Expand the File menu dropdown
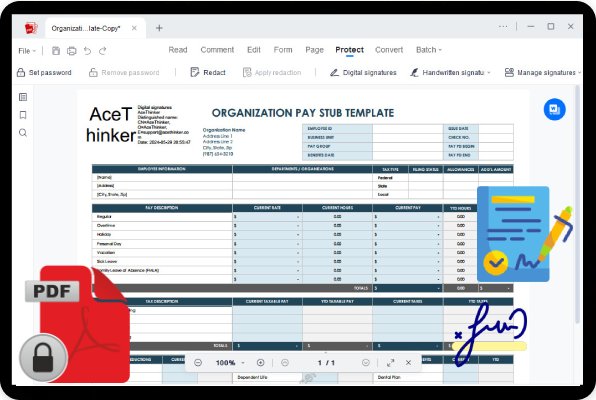The image size is (596, 400). 27,51
